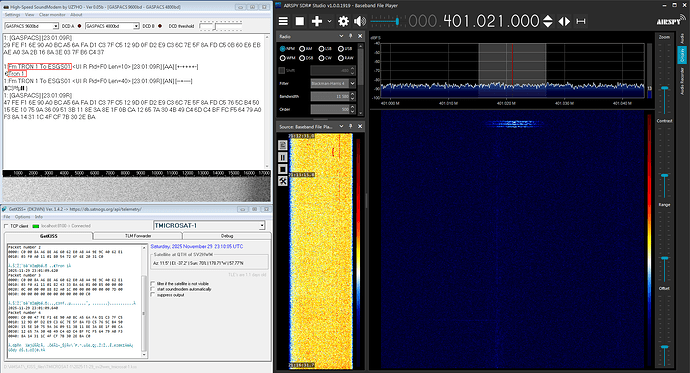Open GetKISS Options menu
The image size is (690, 373).
coord(22,217)
